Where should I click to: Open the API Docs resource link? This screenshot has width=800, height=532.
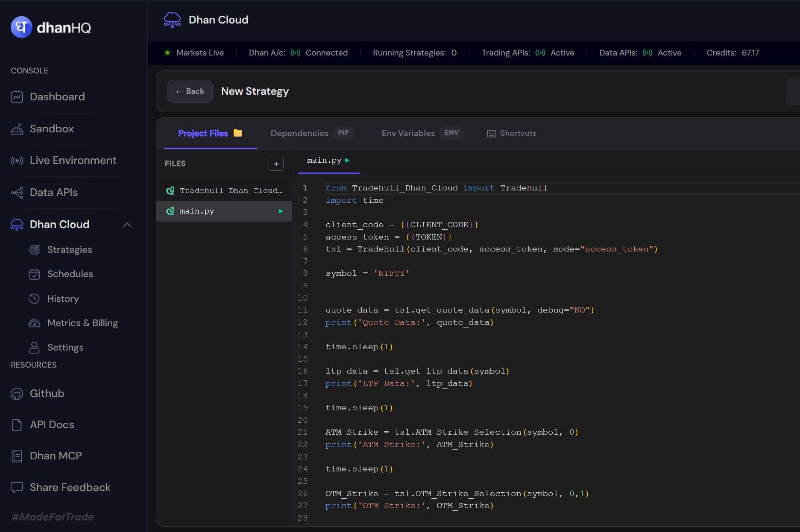tap(52, 425)
